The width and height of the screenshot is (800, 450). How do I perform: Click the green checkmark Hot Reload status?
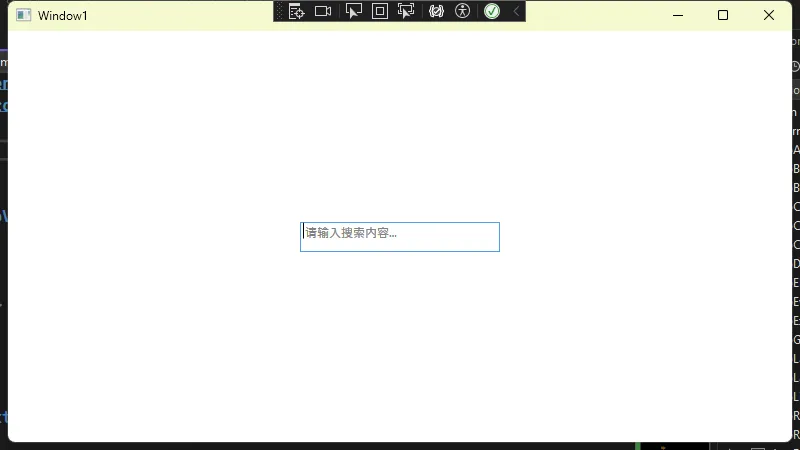point(491,11)
